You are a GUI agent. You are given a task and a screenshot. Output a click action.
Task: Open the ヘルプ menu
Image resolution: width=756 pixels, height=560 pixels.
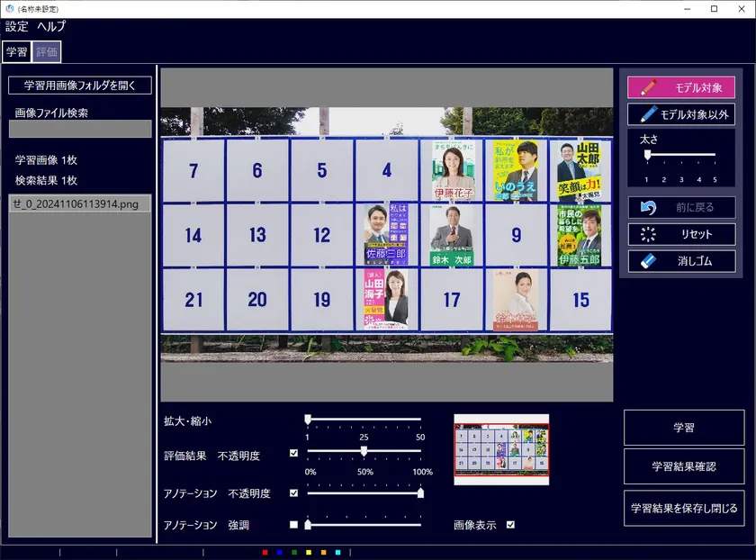click(49, 26)
